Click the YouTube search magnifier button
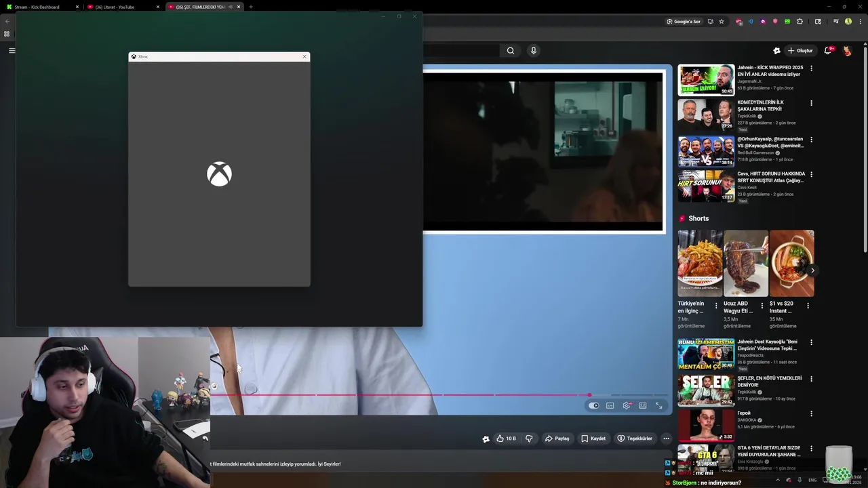This screenshot has width=868, height=488. [x=511, y=50]
